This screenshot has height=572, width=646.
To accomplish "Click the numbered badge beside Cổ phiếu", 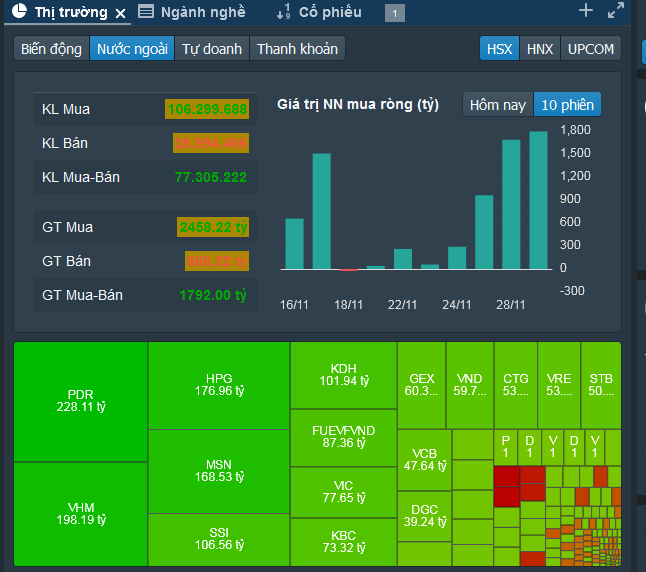I will (x=394, y=13).
